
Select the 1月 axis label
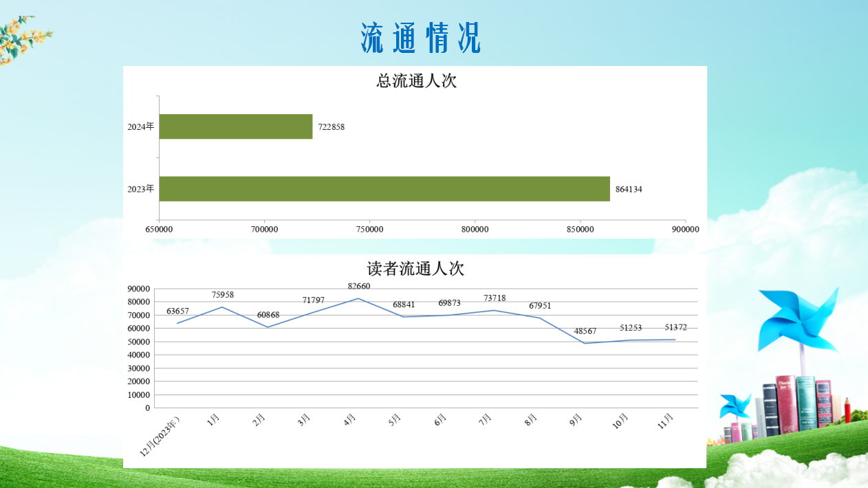point(214,419)
